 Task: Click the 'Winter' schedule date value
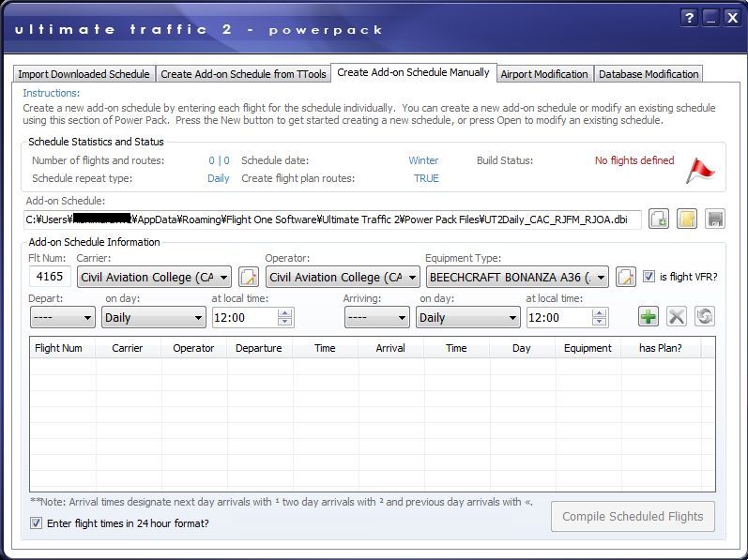tap(423, 160)
